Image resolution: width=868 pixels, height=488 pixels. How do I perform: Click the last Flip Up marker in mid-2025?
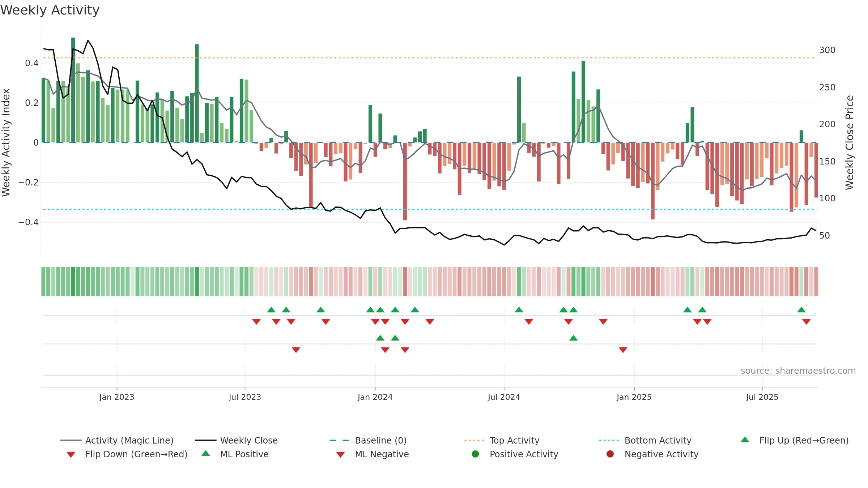pos(801,310)
